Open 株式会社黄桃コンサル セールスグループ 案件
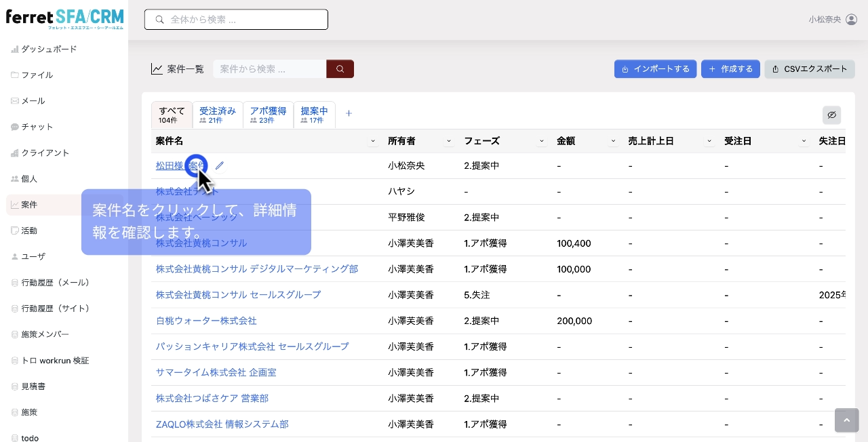Screen dimensions: 868x442 [239, 295]
